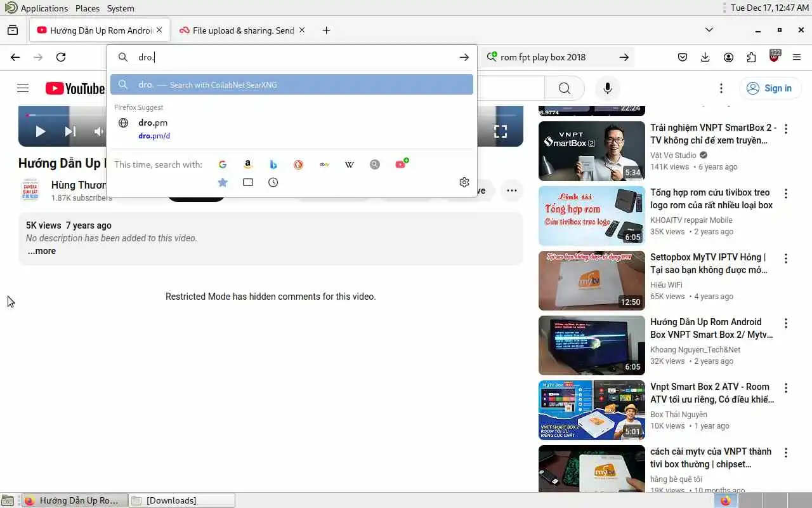The width and height of the screenshot is (812, 508).
Task: Open the Downloads toolbar icon
Action: point(705,57)
